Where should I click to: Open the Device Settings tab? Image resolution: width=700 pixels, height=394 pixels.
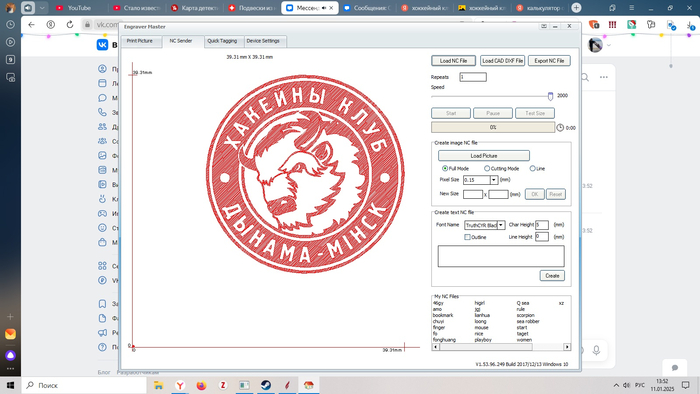[x=263, y=41]
